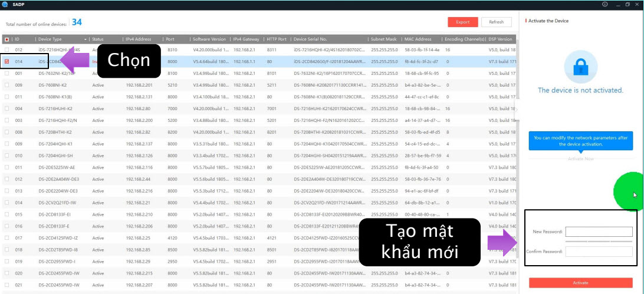
Task: Click the red Activate button
Action: (x=580, y=283)
